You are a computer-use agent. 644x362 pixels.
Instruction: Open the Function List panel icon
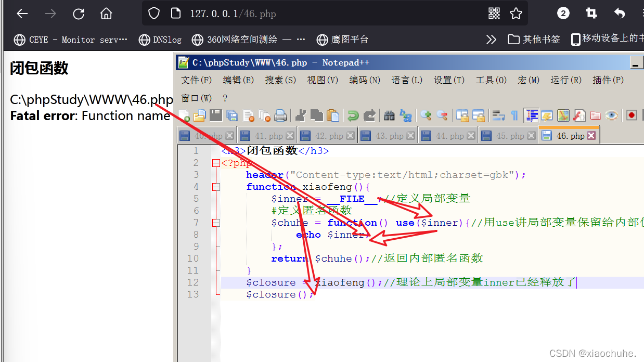coord(579,115)
